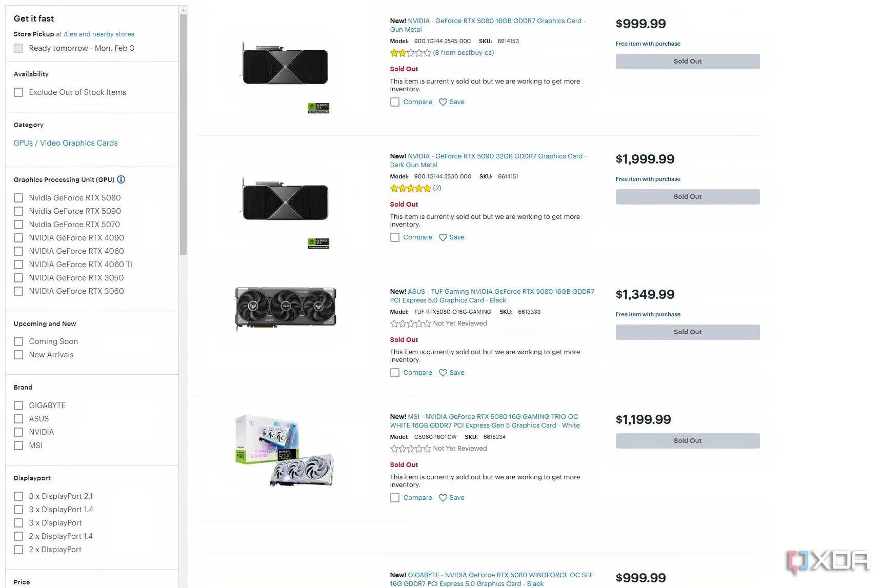Open the bestbuy-ca reviews for the RTX 5080
The width and height of the screenshot is (882, 588).
click(463, 53)
